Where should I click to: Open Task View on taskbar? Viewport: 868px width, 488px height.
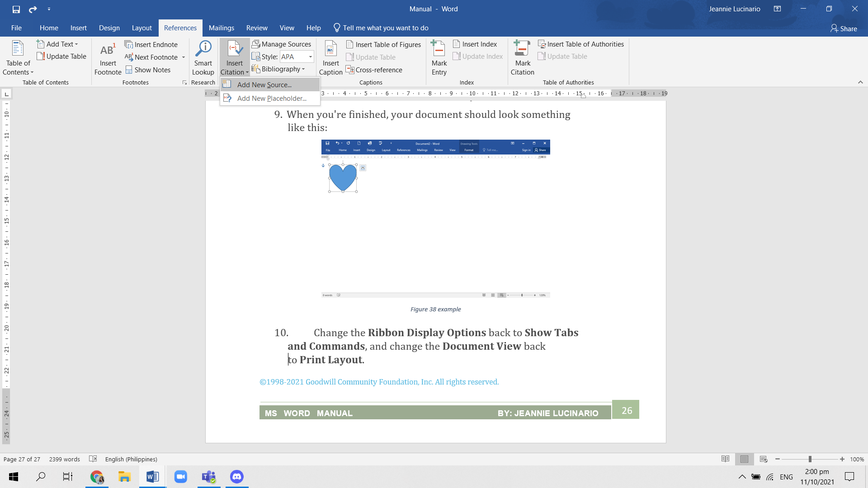[68, 477]
